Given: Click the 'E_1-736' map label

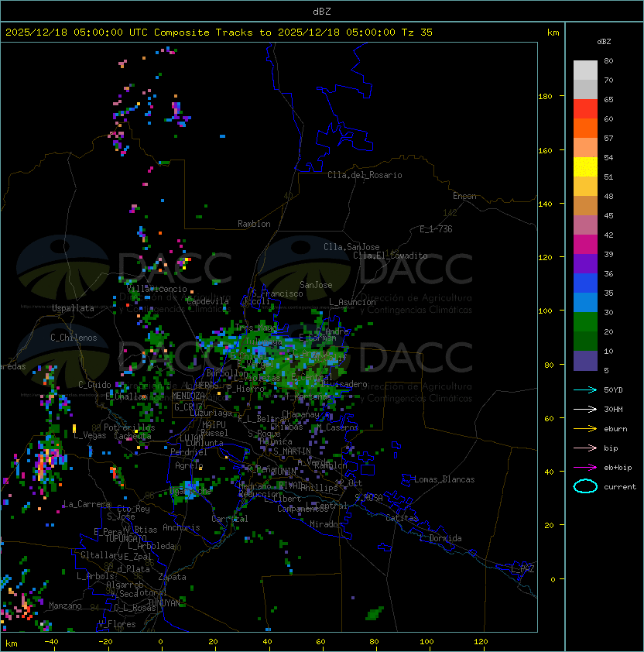Looking at the screenshot, I should 436,229.
